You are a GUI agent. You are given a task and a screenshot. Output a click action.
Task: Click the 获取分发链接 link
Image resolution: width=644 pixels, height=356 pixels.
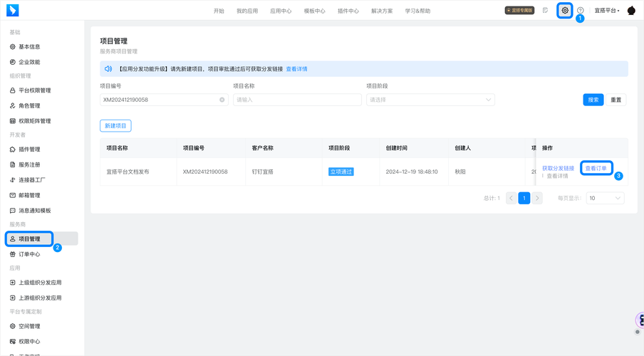tap(558, 168)
